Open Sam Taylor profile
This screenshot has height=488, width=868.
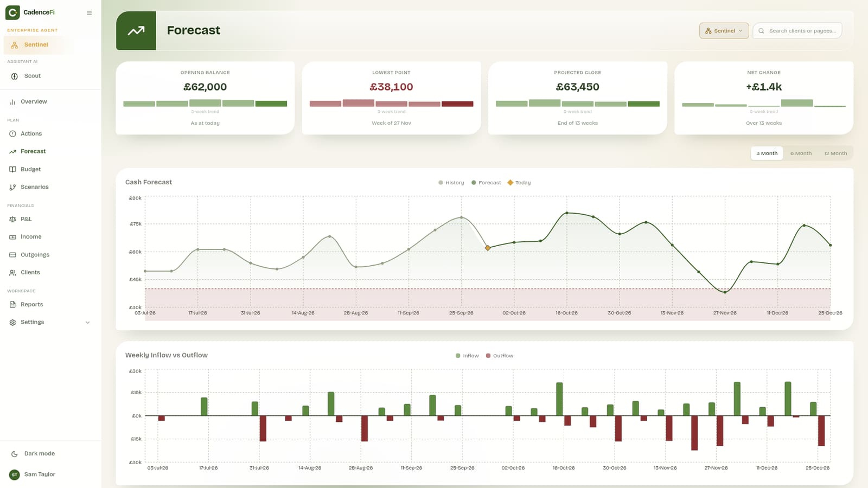(x=50, y=474)
